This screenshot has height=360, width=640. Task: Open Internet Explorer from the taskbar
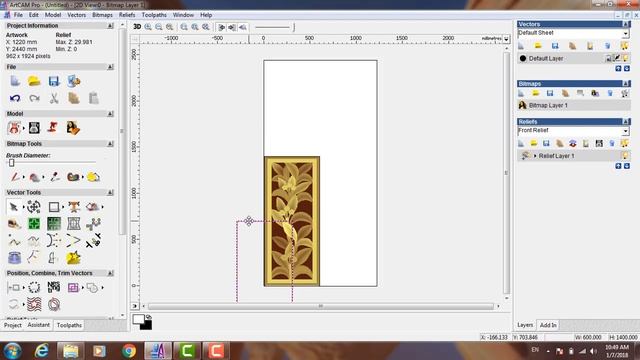(42, 351)
